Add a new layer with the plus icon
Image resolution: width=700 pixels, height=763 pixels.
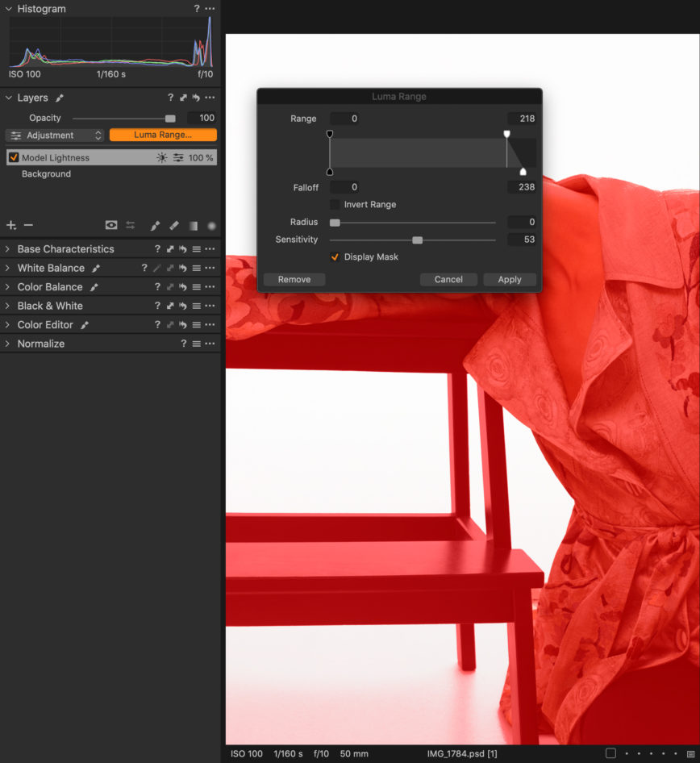point(10,225)
